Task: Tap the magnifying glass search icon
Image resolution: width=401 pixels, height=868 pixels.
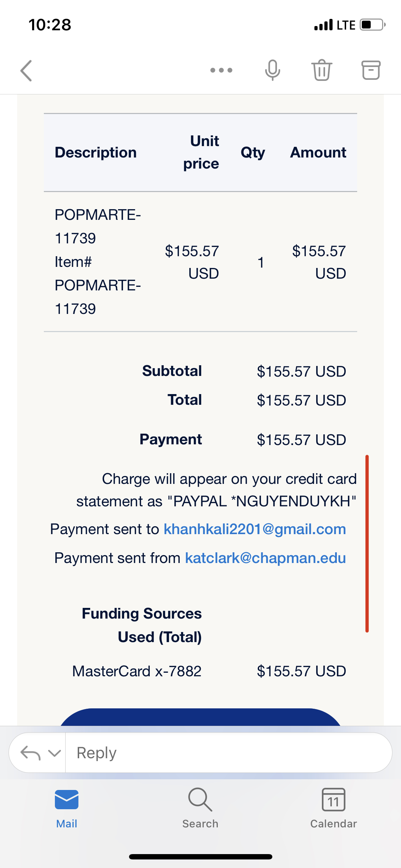Action: tap(200, 800)
